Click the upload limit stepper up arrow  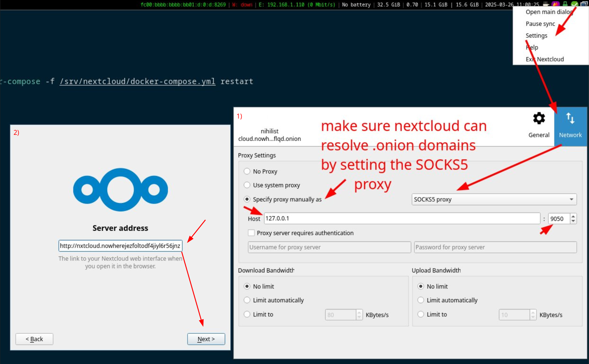coord(533,312)
